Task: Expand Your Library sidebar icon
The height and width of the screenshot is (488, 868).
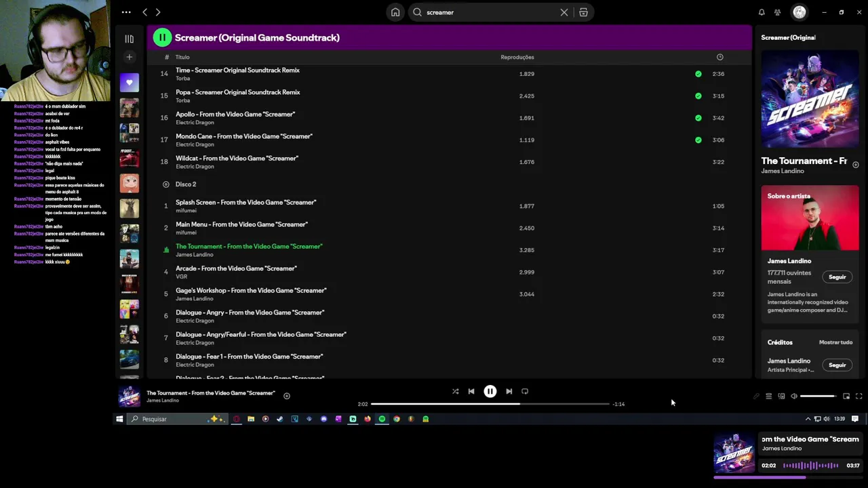Action: (130, 39)
